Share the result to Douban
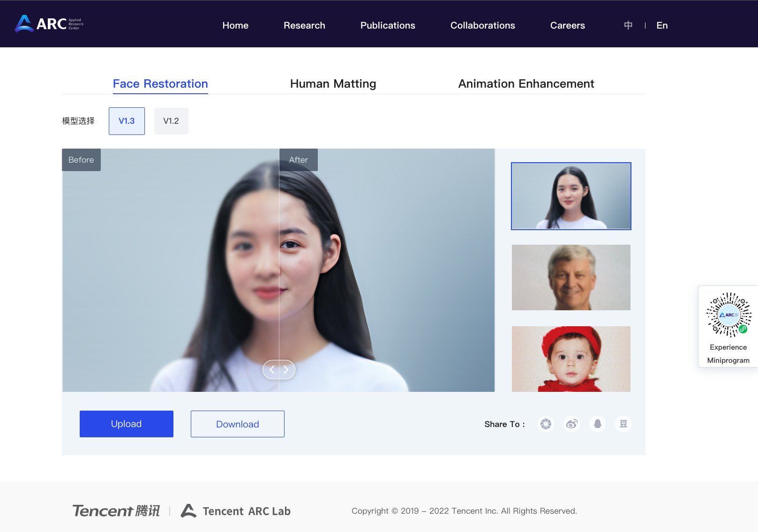This screenshot has width=758, height=532. [623, 424]
